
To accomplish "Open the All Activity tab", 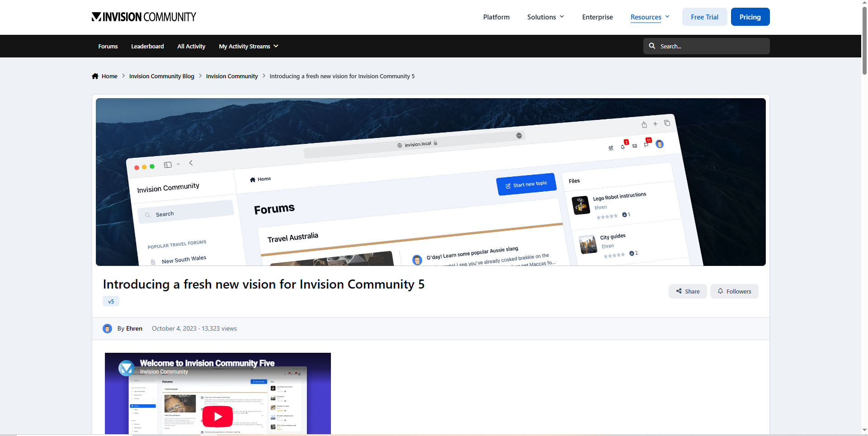I will 191,46.
